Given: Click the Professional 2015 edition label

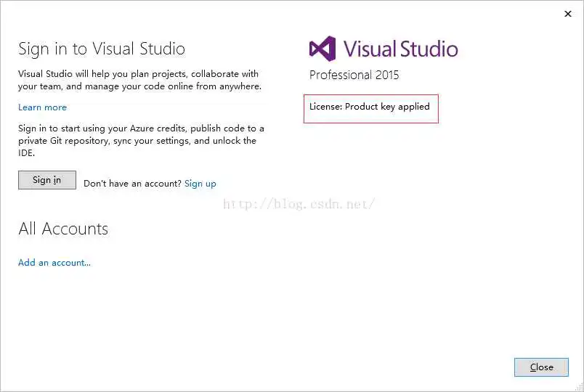Looking at the screenshot, I should coord(354,75).
